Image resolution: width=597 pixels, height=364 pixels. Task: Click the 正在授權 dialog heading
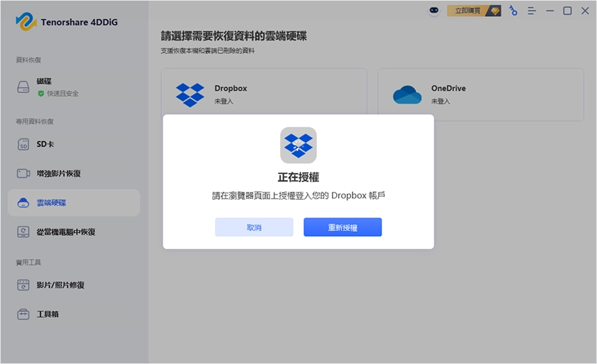[x=298, y=177]
